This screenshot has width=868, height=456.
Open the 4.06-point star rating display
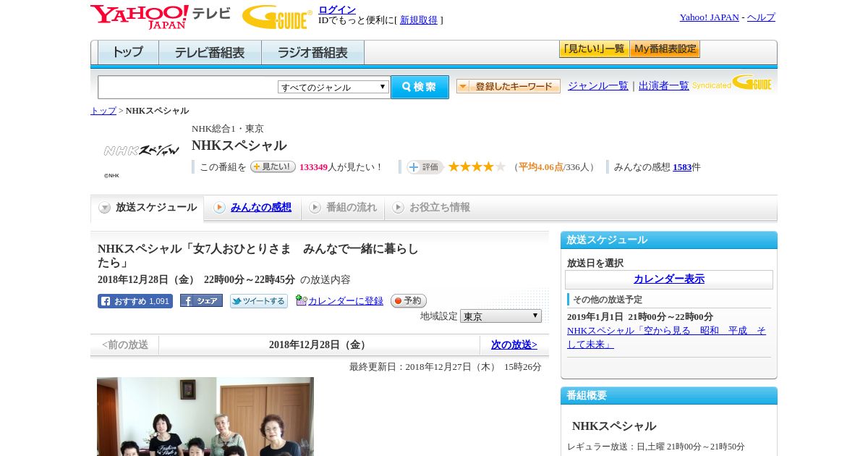pyautogui.click(x=477, y=166)
